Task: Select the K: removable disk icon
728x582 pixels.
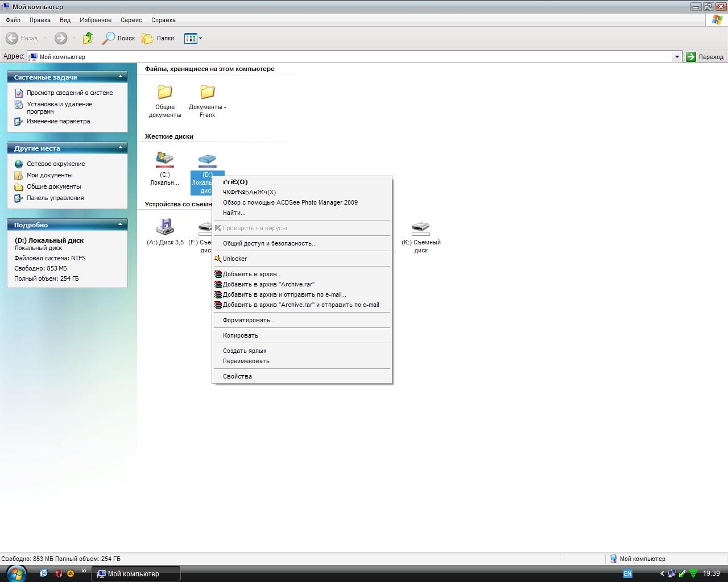Action: 421,228
